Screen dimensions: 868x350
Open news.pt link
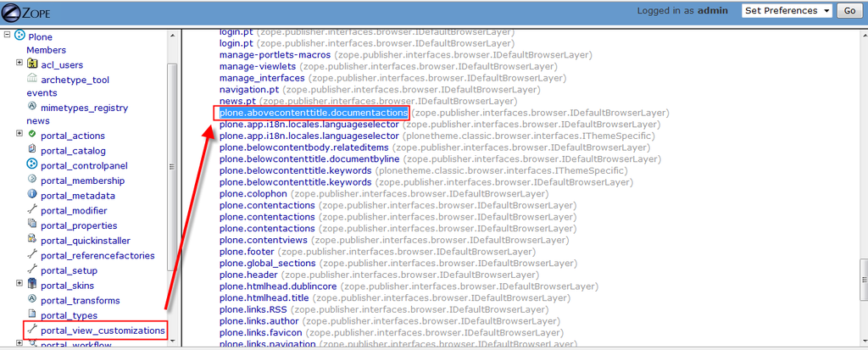[x=238, y=102]
